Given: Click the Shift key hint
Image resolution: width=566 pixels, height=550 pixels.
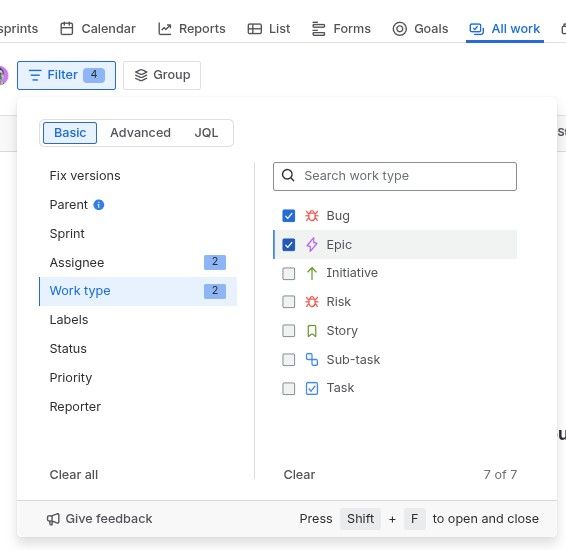Looking at the screenshot, I should coord(360,519).
